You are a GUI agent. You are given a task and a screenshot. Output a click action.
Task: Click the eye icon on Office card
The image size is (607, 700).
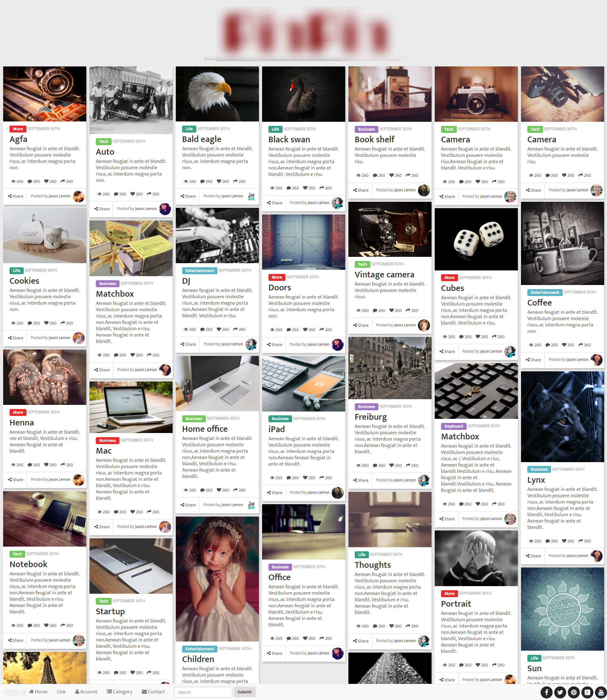(272, 638)
